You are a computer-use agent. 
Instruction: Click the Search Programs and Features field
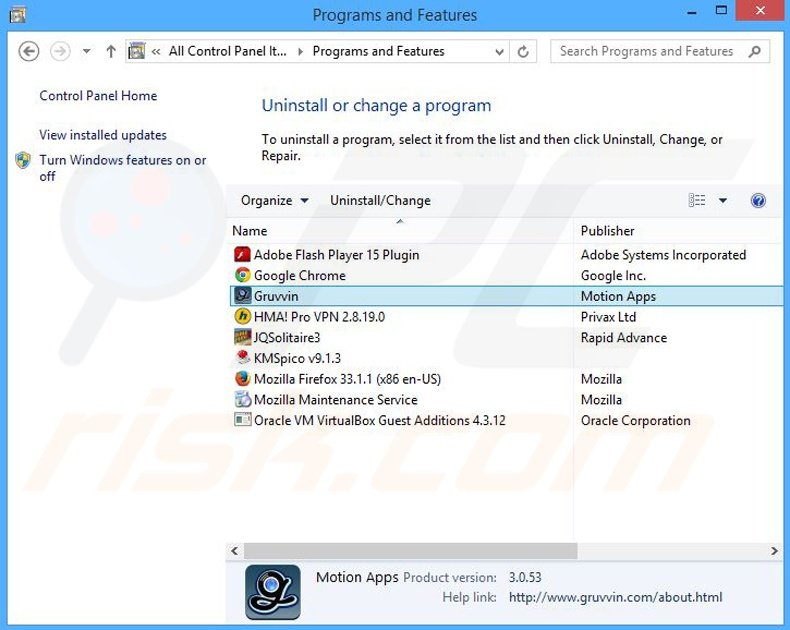click(x=660, y=51)
